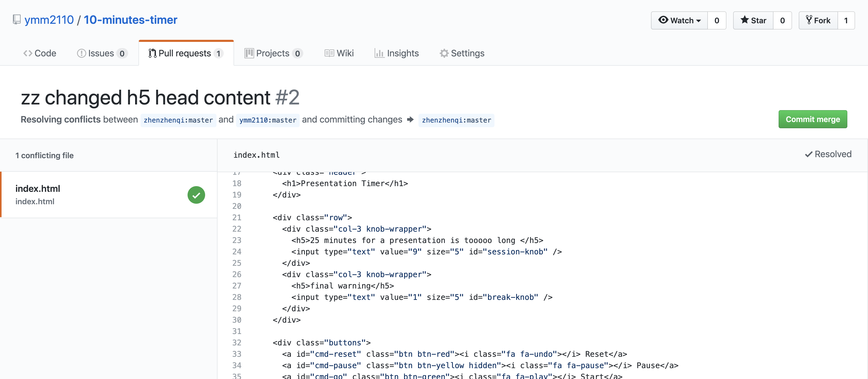Fork this repository
Screen dimensions: 868x379
pyautogui.click(x=818, y=21)
